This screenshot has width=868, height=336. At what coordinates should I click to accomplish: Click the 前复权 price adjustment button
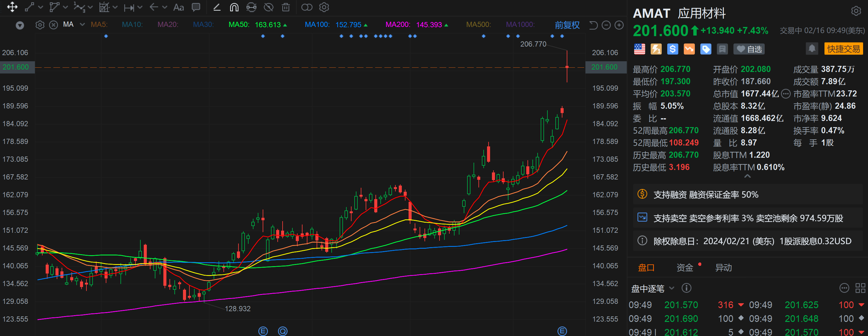[567, 25]
